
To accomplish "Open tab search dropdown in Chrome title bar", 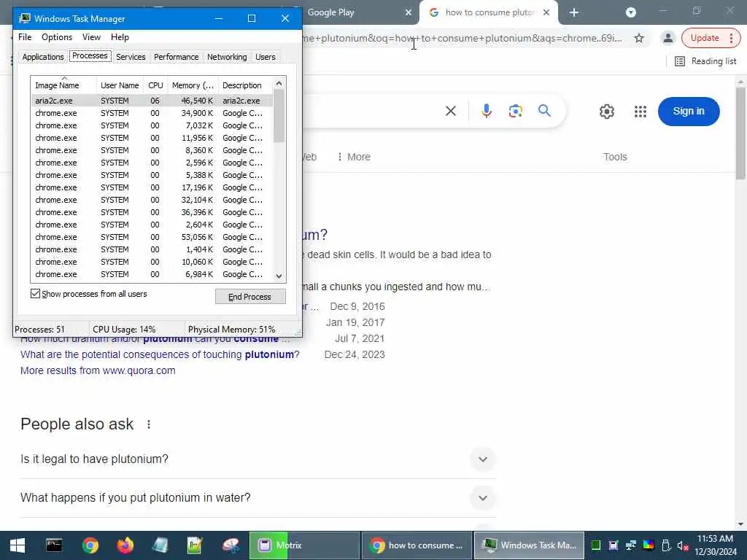I will (x=631, y=12).
